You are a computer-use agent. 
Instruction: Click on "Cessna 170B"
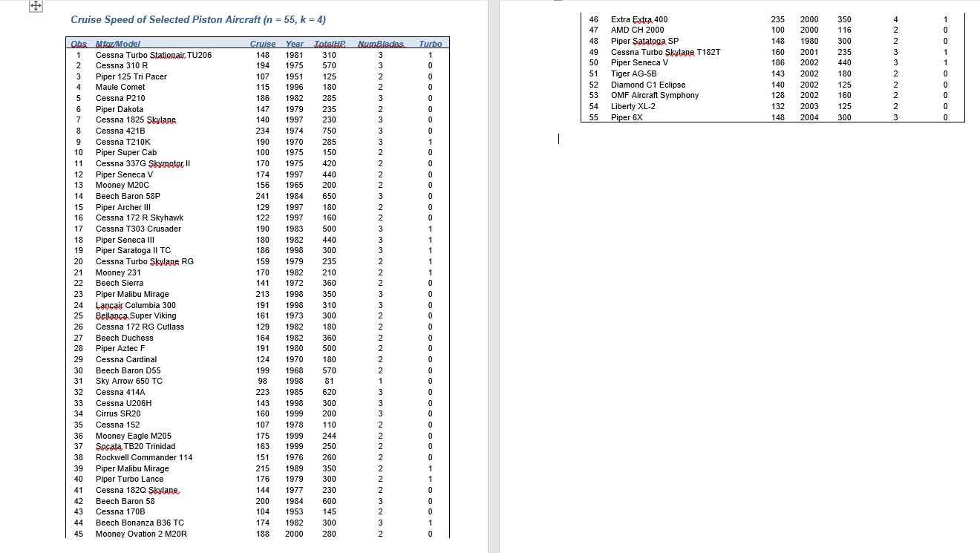[x=120, y=511]
